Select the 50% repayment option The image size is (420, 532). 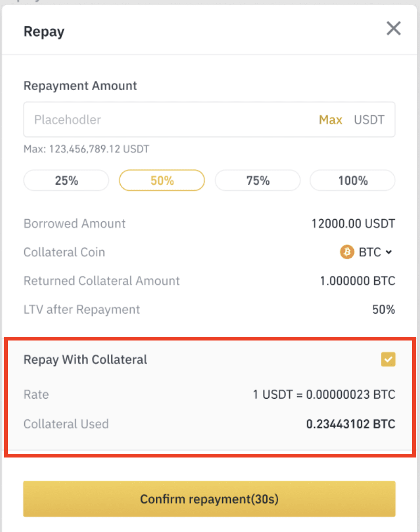(162, 180)
